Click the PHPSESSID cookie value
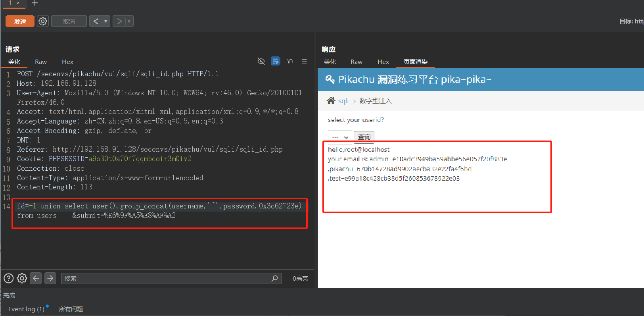644x316 pixels. coord(140,159)
